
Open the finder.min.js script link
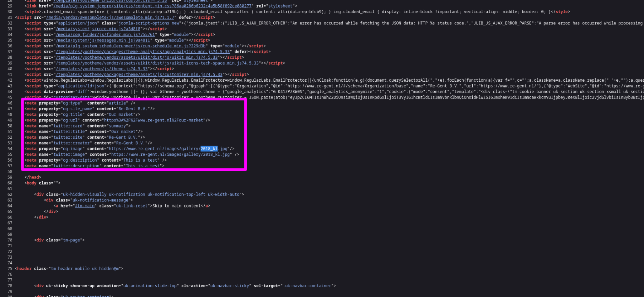click(x=105, y=34)
